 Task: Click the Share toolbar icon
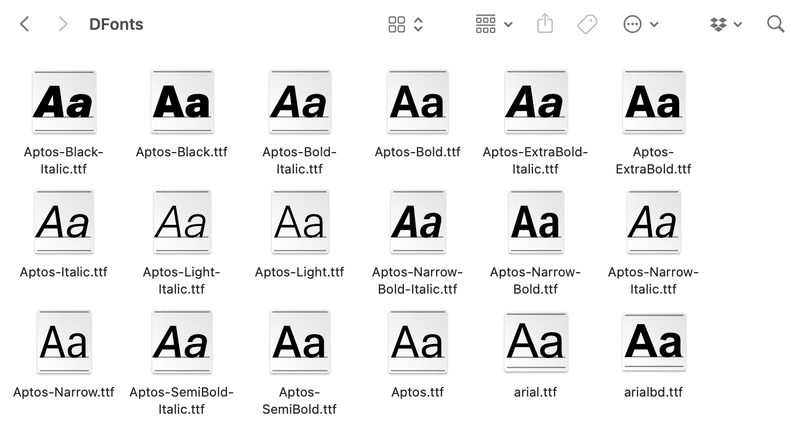(545, 23)
